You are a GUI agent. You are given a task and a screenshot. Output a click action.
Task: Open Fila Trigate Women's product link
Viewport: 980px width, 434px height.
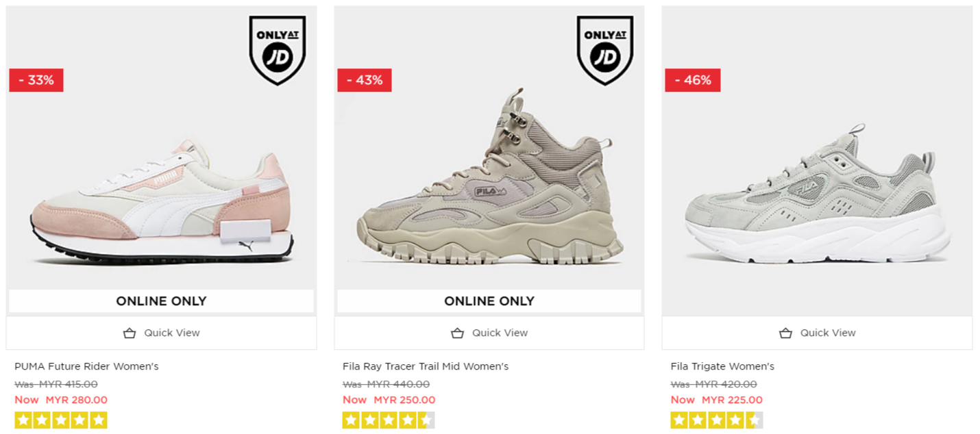(x=722, y=366)
